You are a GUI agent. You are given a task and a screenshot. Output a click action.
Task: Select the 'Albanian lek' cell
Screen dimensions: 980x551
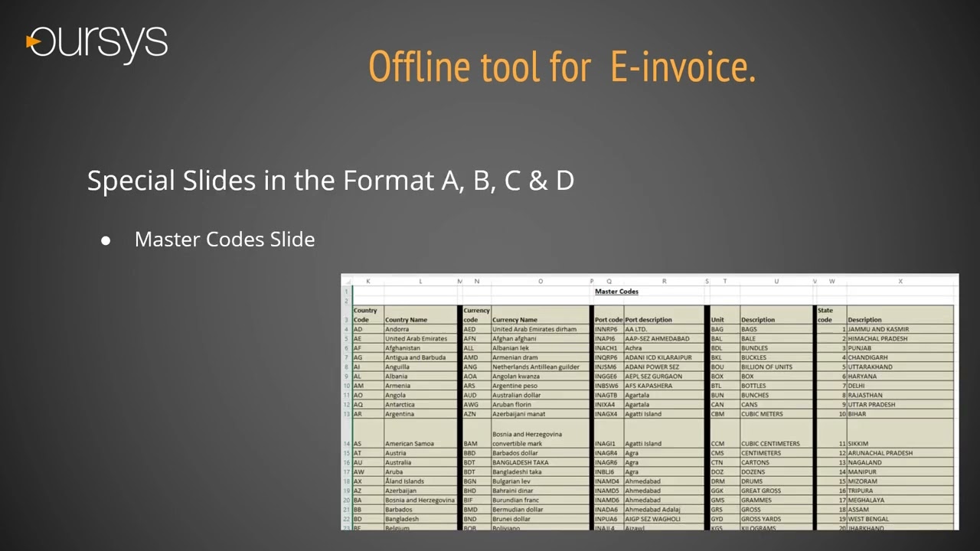[x=541, y=348]
